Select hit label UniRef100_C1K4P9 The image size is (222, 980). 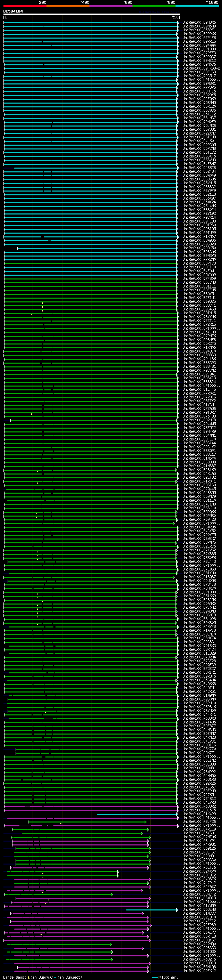click(x=199, y=814)
